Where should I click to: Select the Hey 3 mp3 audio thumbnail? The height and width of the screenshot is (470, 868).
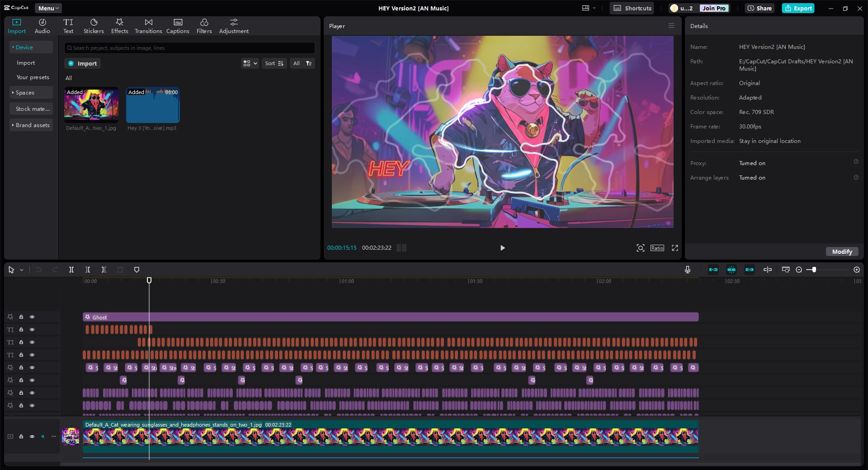point(153,105)
